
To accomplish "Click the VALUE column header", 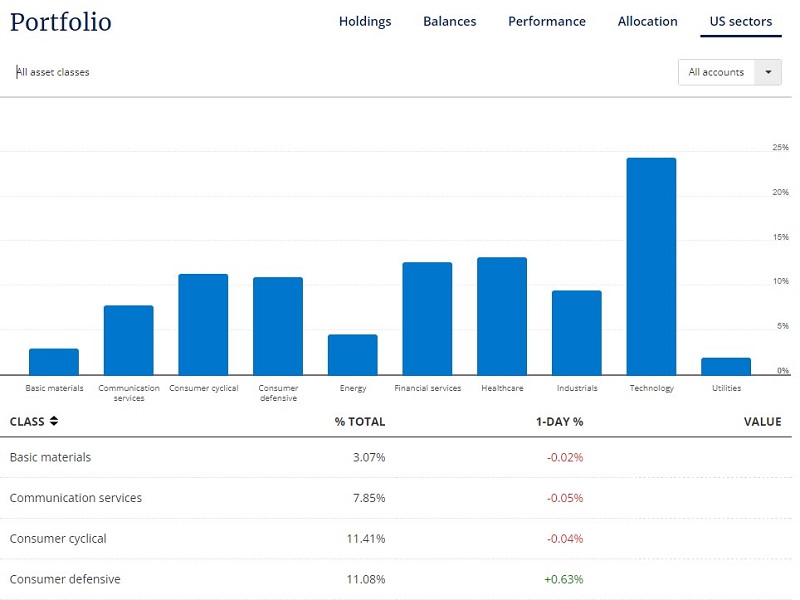I will [x=762, y=421].
